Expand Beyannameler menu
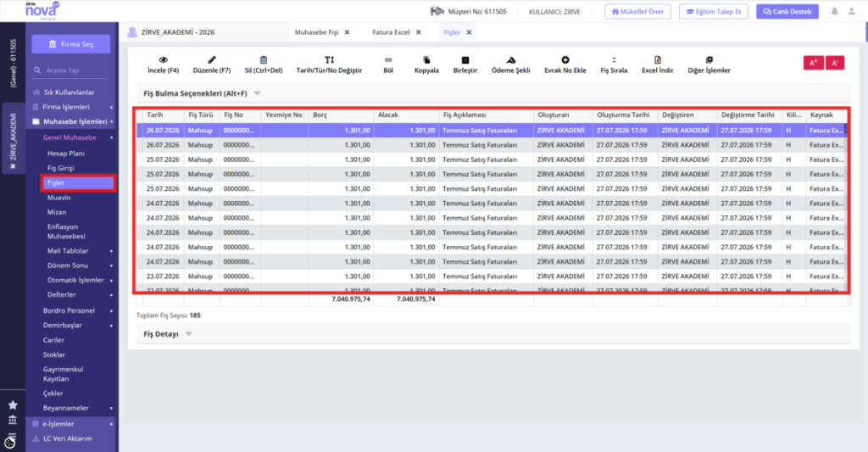The image size is (868, 452). pos(111,408)
